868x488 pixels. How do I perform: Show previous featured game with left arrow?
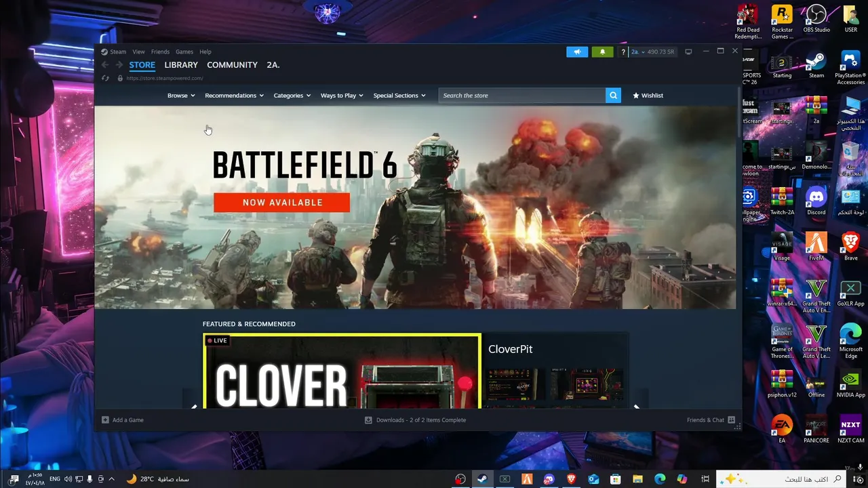pyautogui.click(x=194, y=407)
